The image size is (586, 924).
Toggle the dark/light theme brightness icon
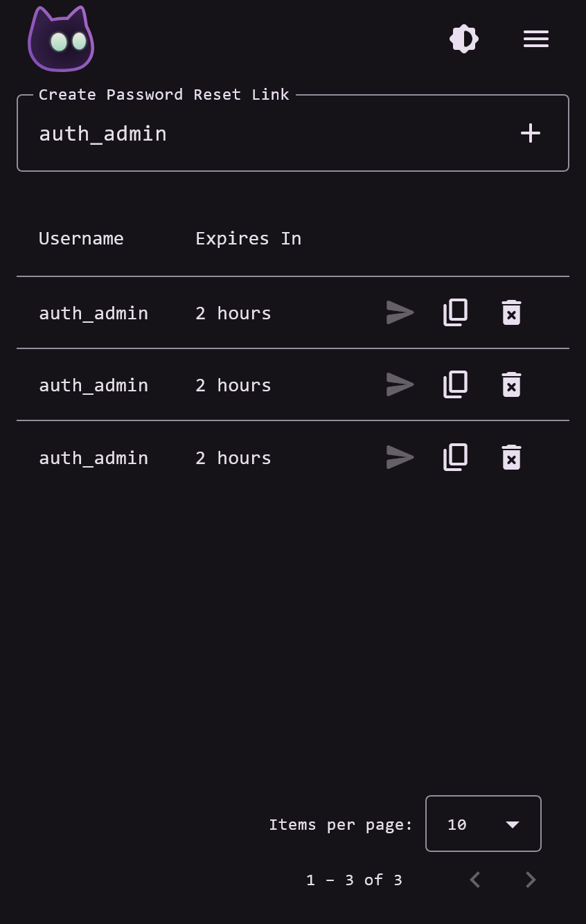pos(464,39)
